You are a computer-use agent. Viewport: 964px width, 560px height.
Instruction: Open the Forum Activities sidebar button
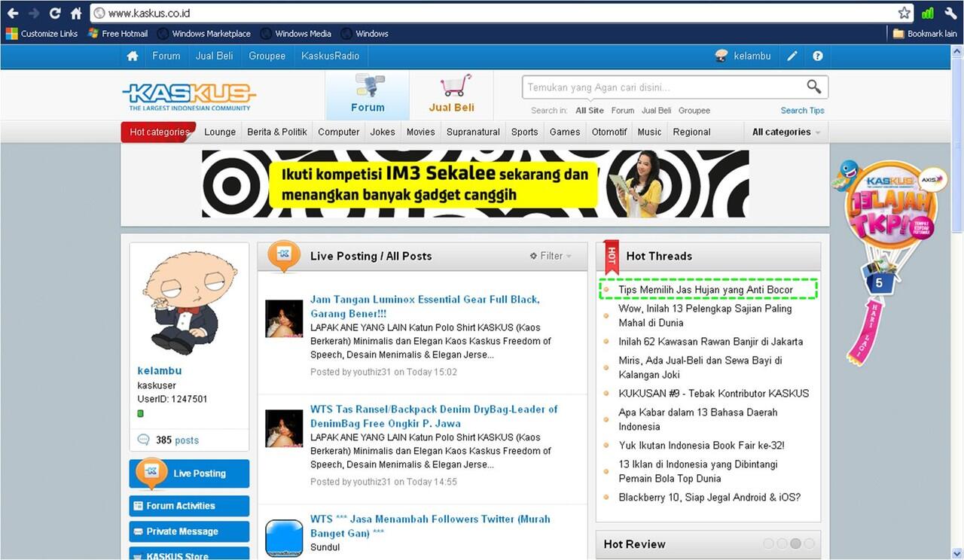pyautogui.click(x=189, y=506)
